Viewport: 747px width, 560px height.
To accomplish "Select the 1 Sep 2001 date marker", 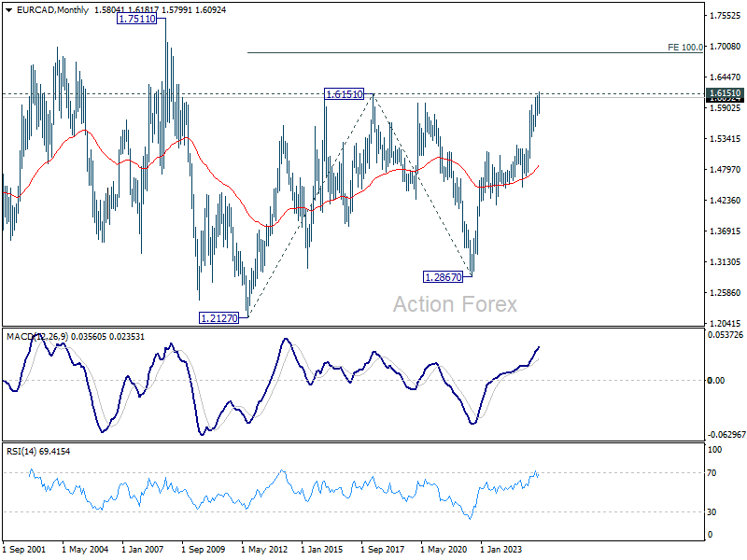I will tap(24, 549).
